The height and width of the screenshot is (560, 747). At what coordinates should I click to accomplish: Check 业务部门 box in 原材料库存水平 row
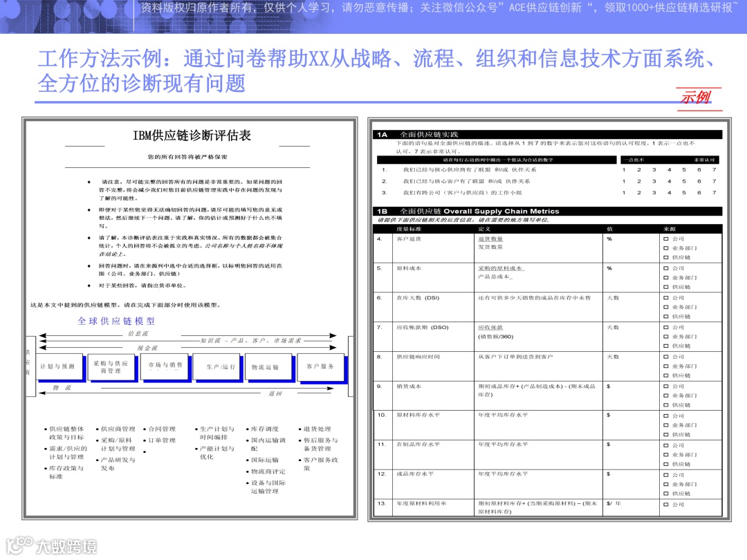click(666, 425)
